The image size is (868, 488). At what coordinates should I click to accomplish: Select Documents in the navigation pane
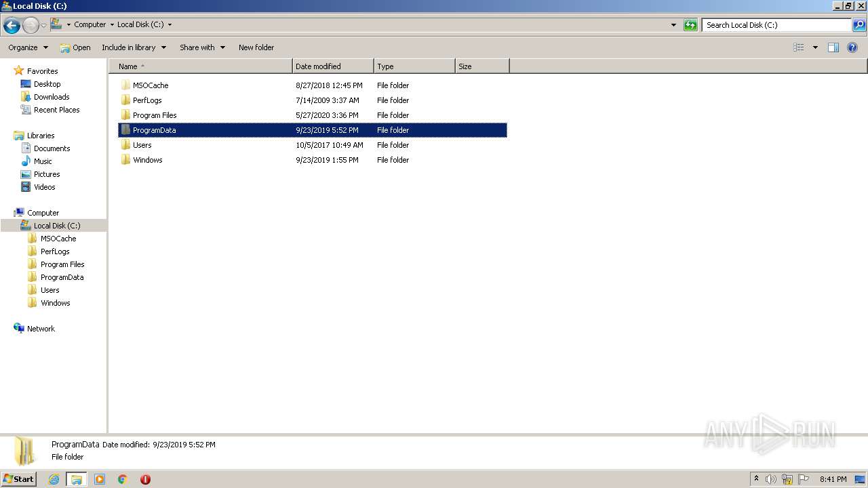(52, 148)
